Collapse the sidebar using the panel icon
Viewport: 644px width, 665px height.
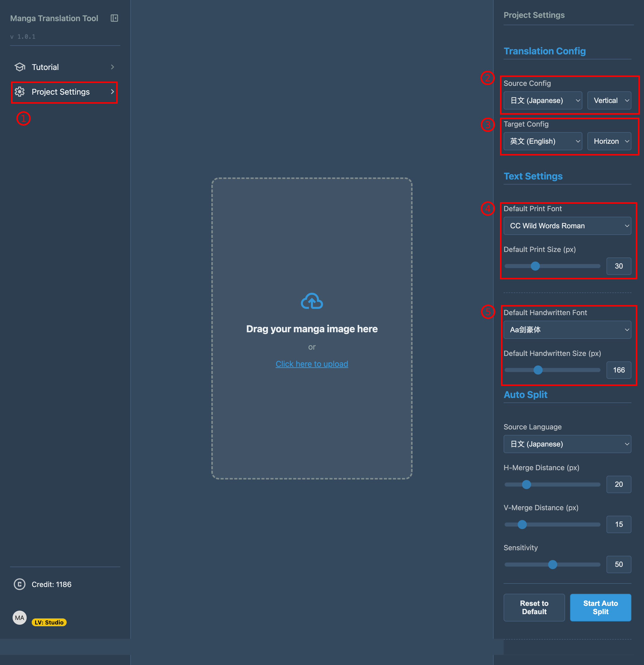point(114,18)
